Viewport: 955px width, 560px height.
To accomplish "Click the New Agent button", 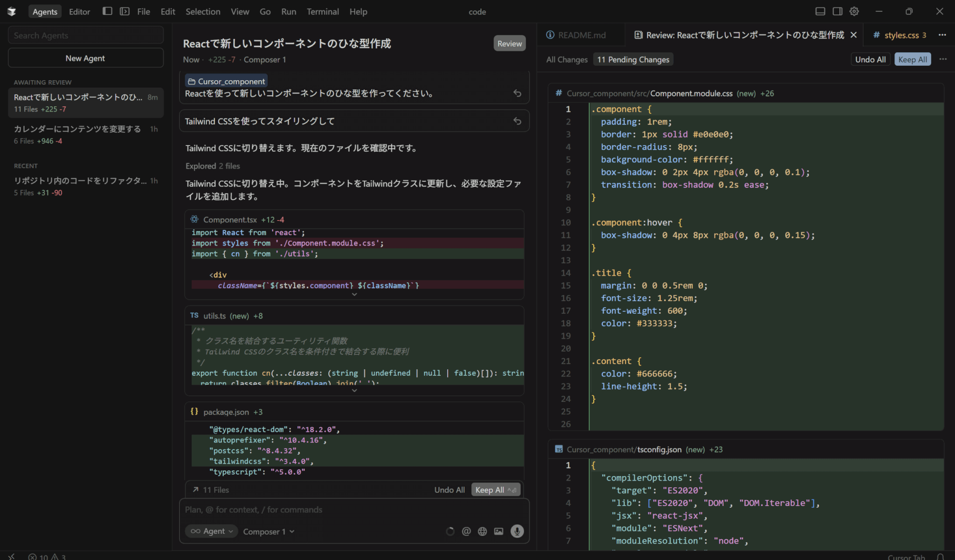I will [x=85, y=58].
